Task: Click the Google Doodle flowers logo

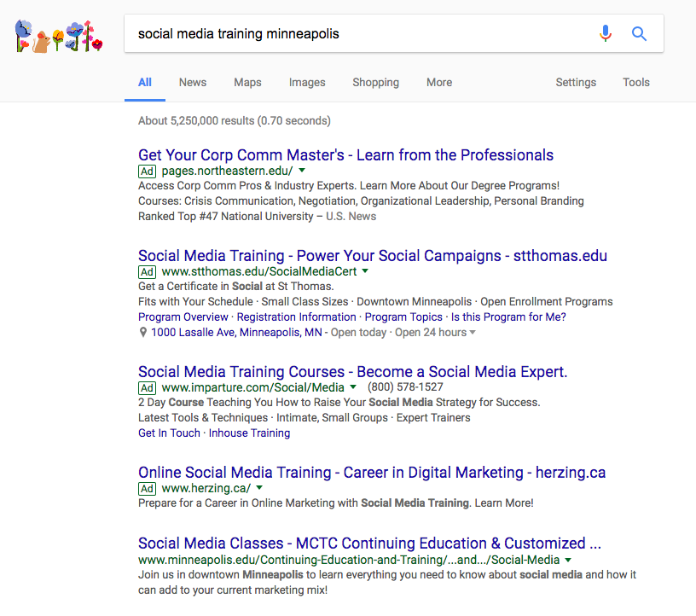Action: (59, 37)
